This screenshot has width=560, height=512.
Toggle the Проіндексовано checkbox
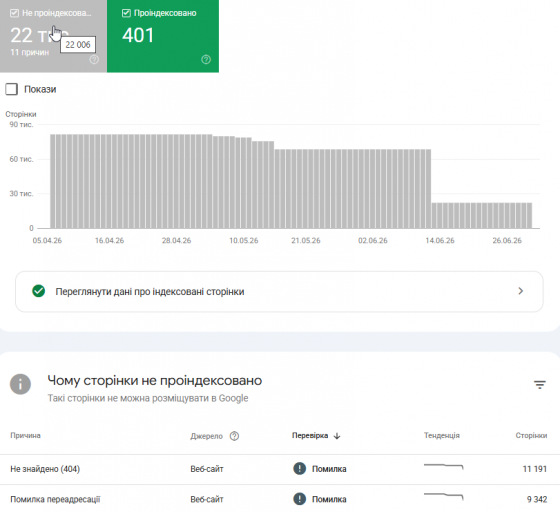pos(126,13)
